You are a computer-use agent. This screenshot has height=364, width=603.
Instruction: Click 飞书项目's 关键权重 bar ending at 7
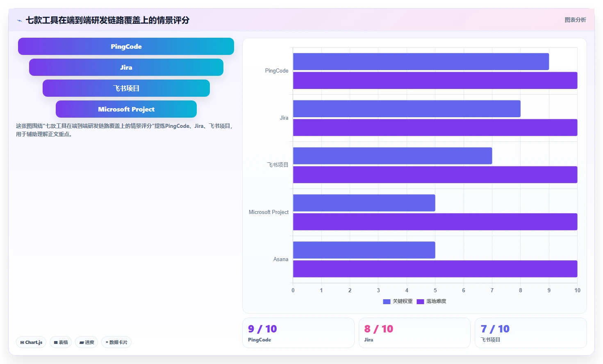click(392, 156)
